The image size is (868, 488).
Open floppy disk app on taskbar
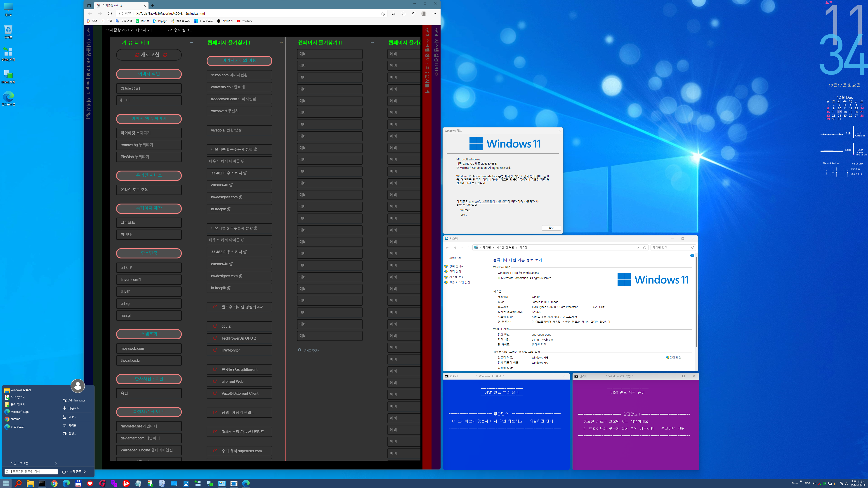click(x=78, y=483)
